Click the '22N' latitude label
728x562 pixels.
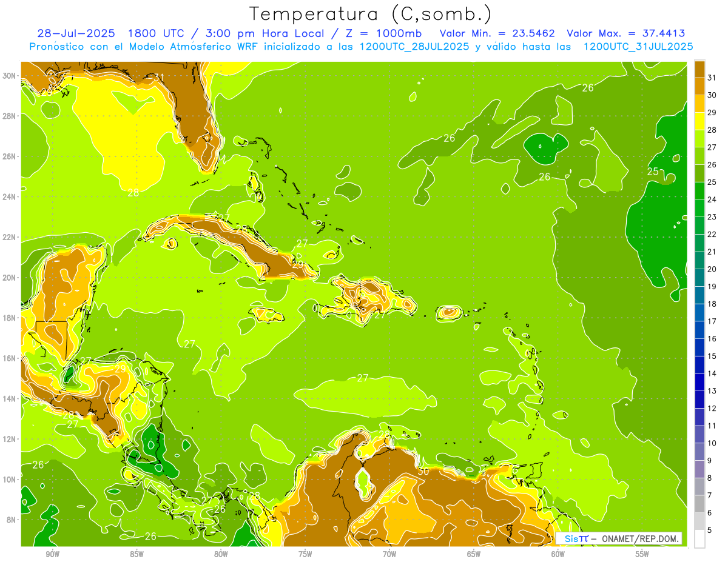tap(10, 237)
